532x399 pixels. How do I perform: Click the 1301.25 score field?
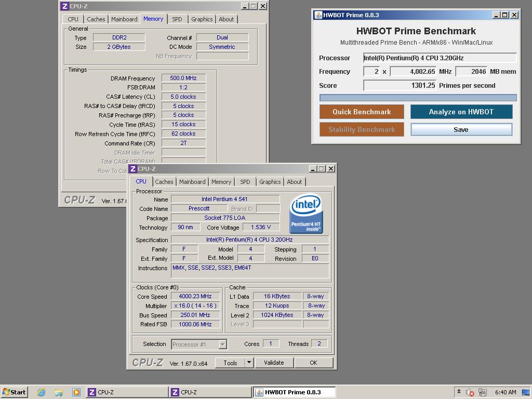(400, 85)
